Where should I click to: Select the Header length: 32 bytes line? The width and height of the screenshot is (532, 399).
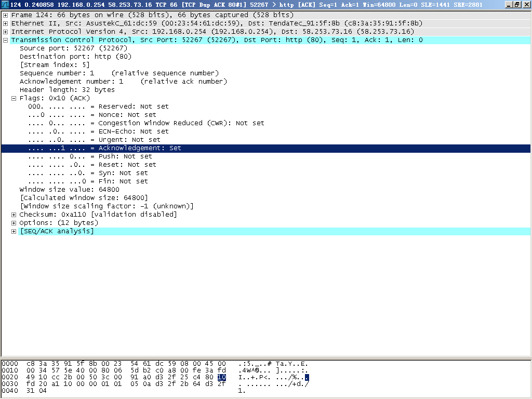[x=67, y=90]
